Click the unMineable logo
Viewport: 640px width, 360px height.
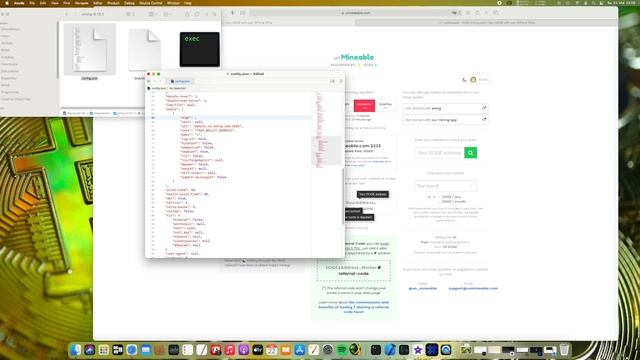pos(353,58)
